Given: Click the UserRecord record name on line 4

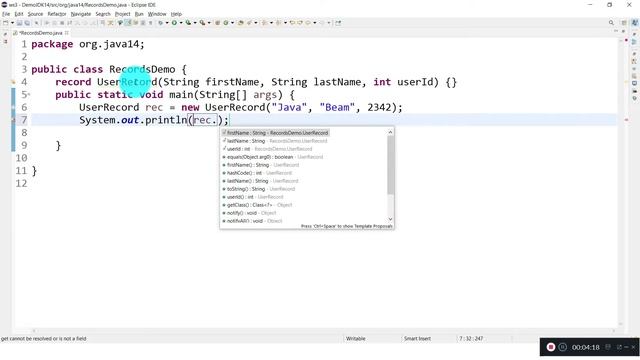Looking at the screenshot, I should tap(127, 82).
